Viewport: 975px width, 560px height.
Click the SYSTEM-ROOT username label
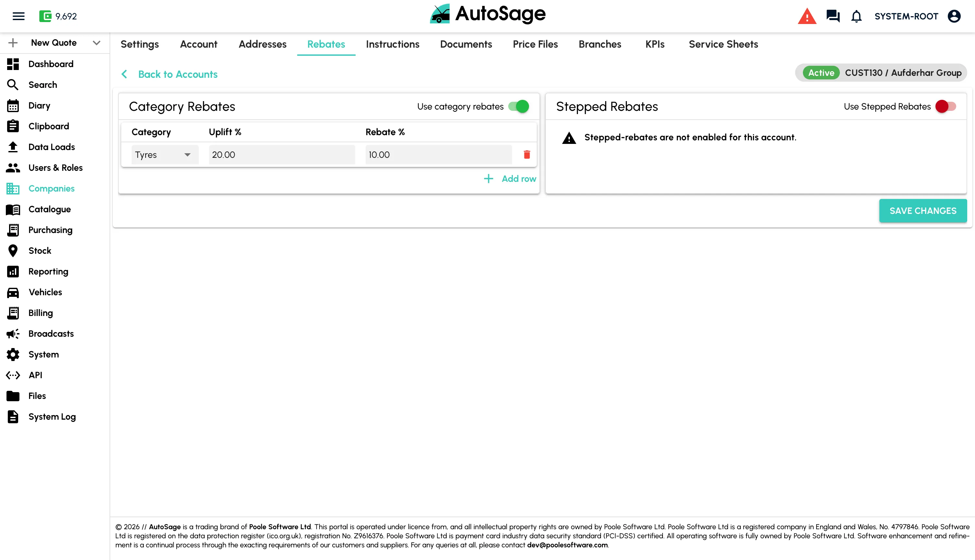click(x=906, y=16)
